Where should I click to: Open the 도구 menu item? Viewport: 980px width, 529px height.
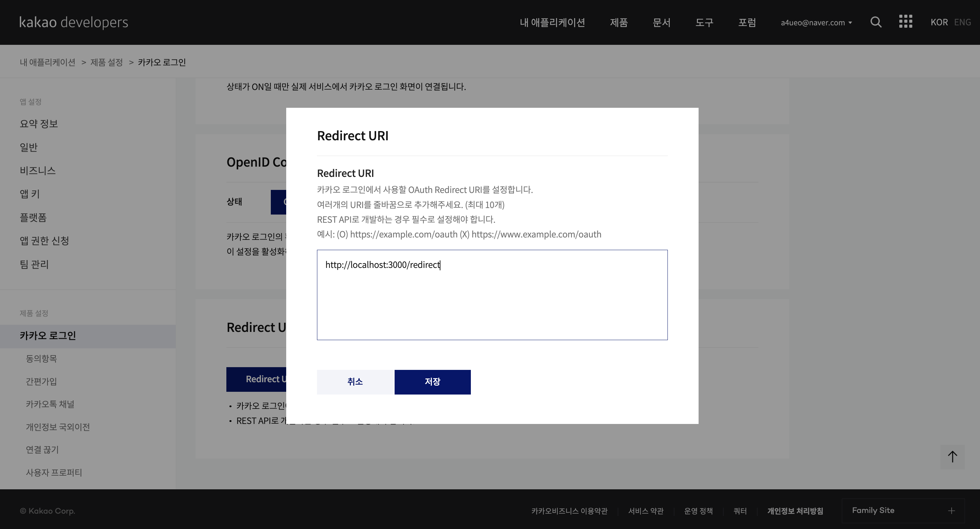pyautogui.click(x=704, y=23)
